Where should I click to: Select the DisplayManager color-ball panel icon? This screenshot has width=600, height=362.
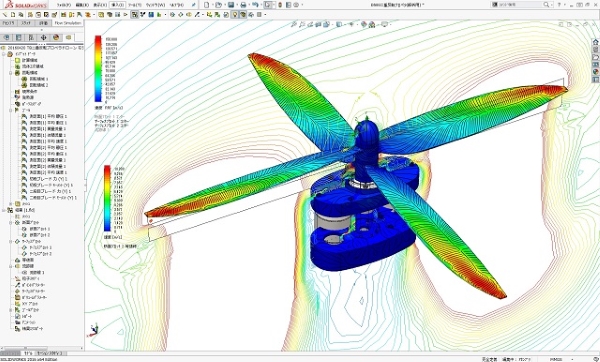[56, 38]
